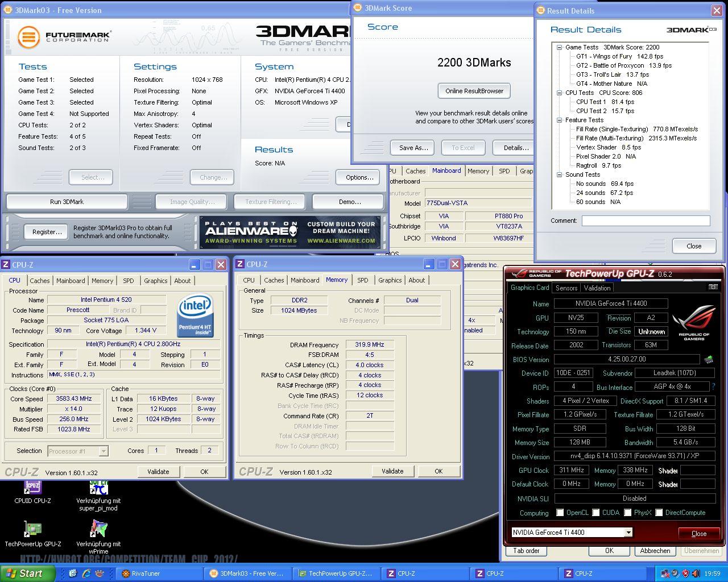Image resolution: width=728 pixels, height=582 pixels.
Task: Switch to 3DMark03 taskbar button
Action: coord(249,573)
